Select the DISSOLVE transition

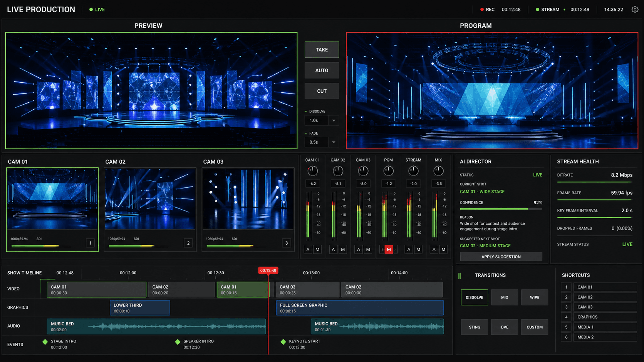tap(475, 297)
